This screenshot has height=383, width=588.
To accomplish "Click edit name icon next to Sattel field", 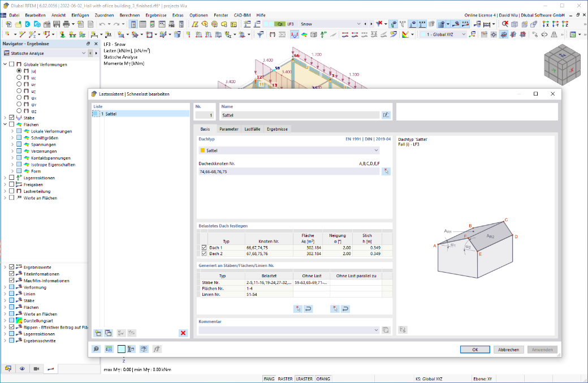I will (386, 115).
